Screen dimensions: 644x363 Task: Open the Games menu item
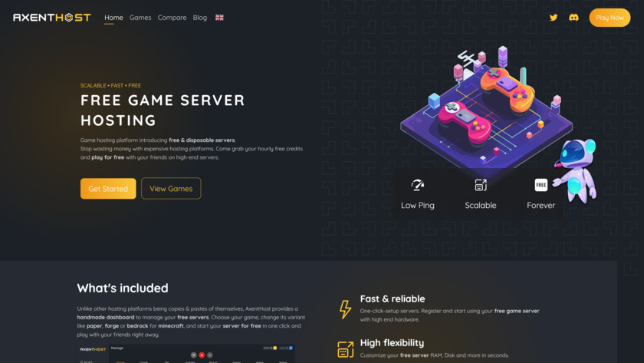pos(140,18)
